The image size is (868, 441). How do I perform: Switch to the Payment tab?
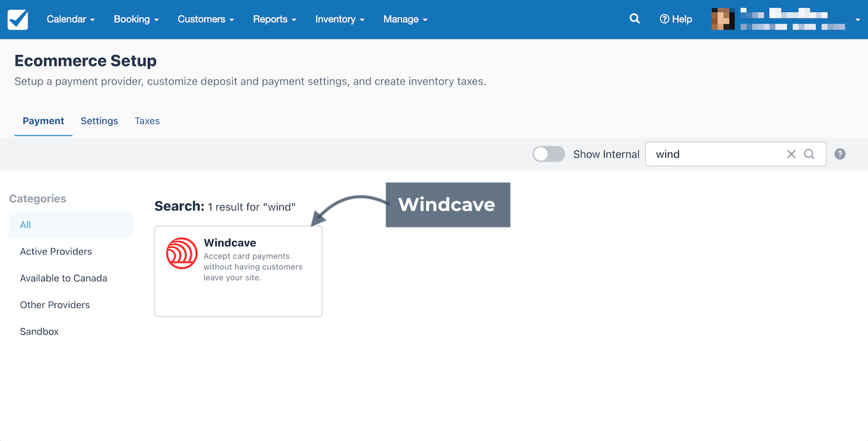pos(44,121)
